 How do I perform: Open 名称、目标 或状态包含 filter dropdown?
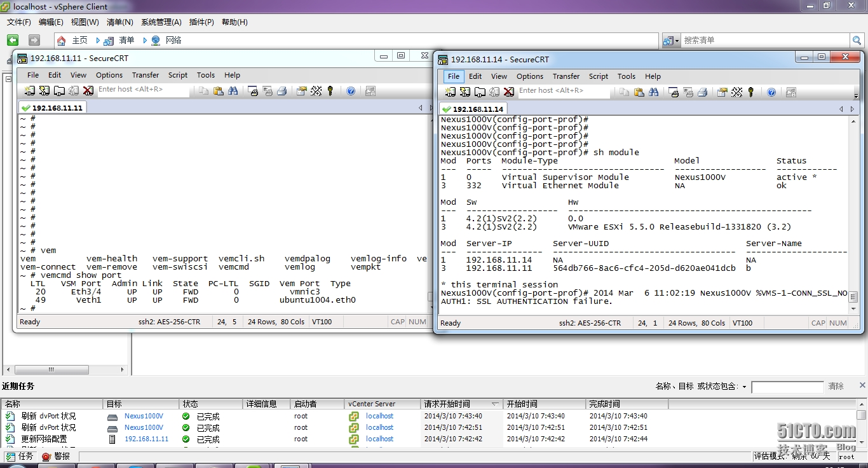[x=745, y=387]
